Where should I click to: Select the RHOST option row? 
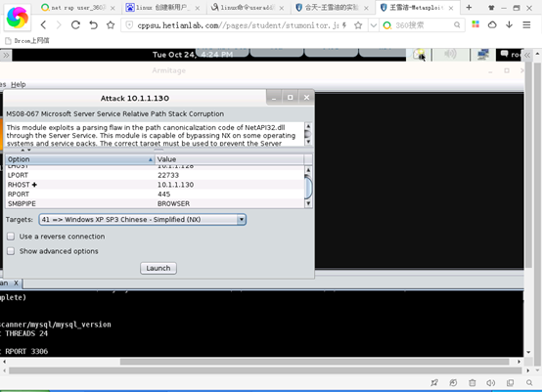click(x=155, y=185)
